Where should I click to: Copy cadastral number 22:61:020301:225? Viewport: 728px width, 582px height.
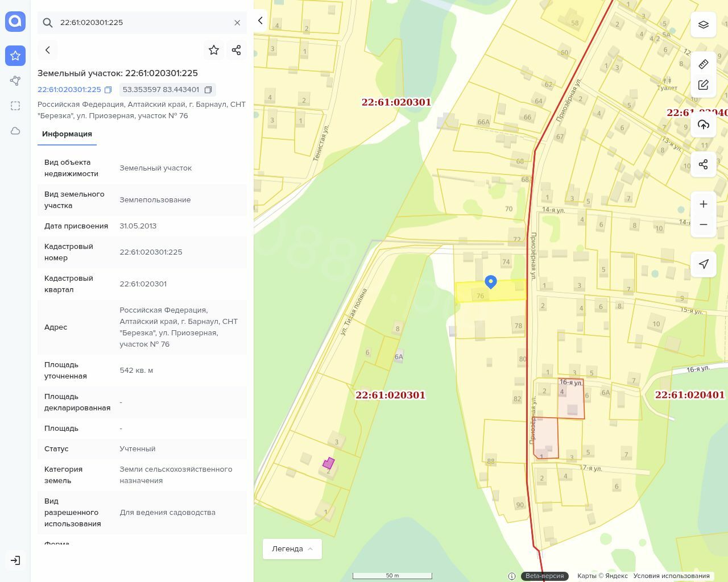(108, 90)
